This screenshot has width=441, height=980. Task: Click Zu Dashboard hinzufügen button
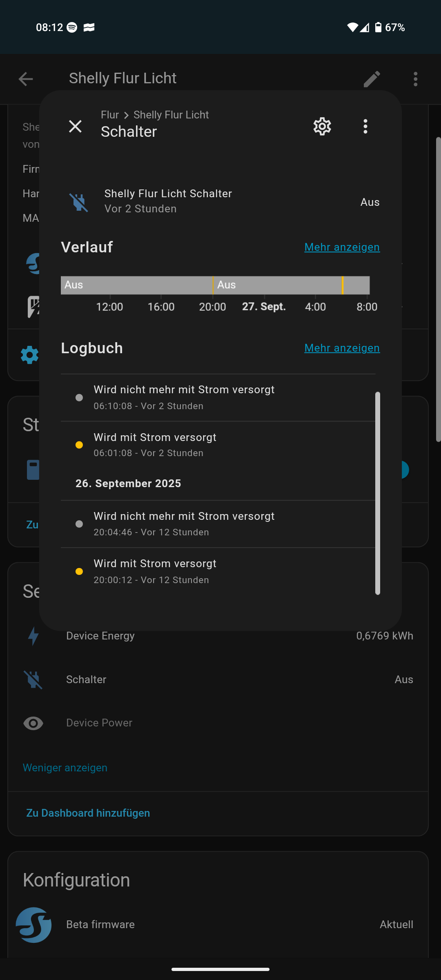click(x=88, y=813)
